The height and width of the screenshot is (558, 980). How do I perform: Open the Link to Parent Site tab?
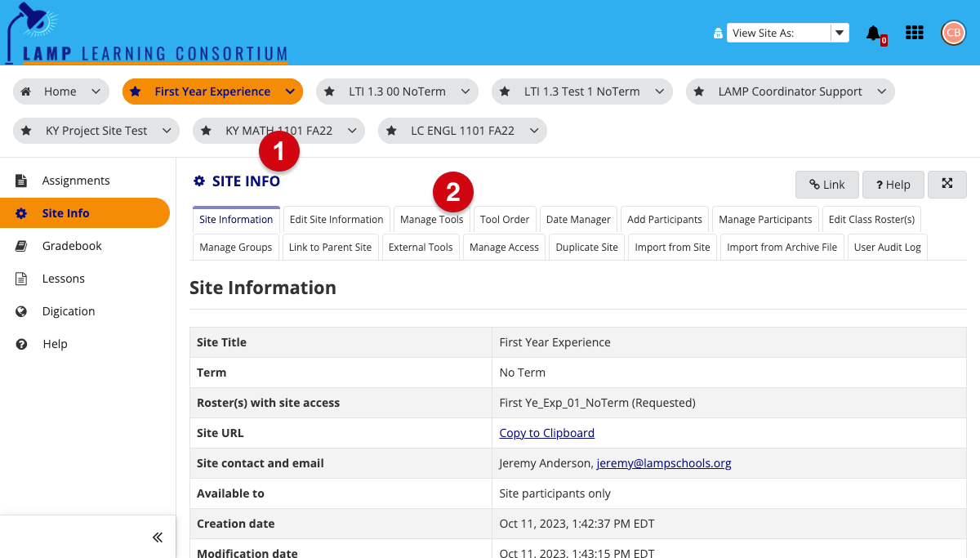(x=330, y=247)
